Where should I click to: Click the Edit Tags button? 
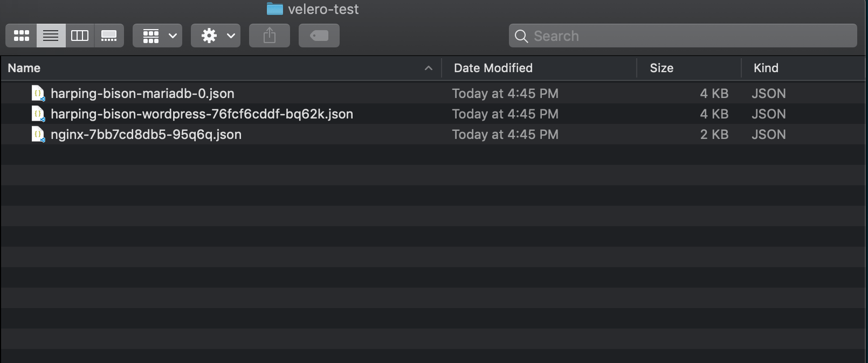coord(319,36)
